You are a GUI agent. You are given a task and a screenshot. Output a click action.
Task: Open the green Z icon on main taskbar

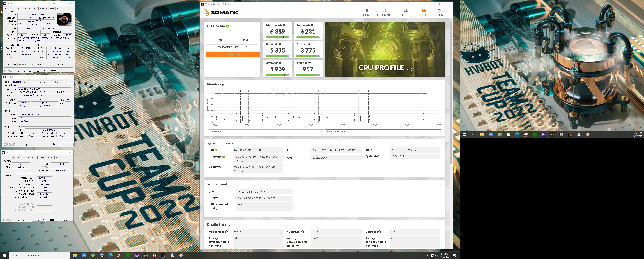click(128, 256)
